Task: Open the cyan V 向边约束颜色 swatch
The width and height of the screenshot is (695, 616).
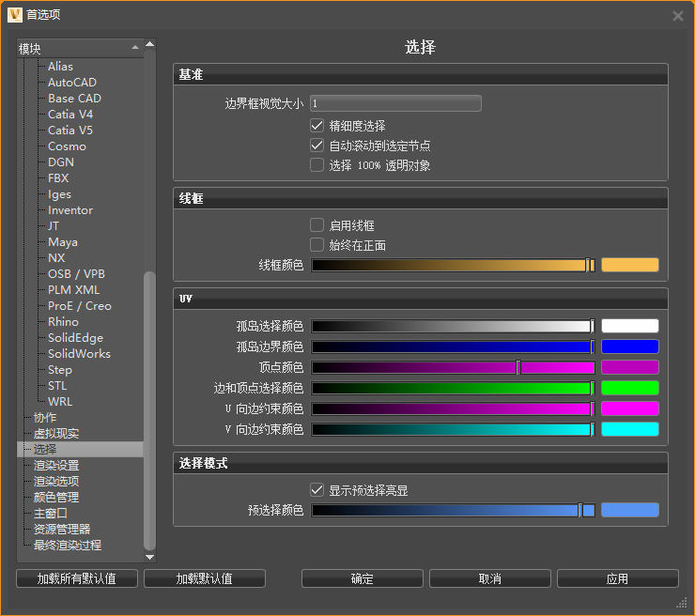Action: click(x=630, y=429)
